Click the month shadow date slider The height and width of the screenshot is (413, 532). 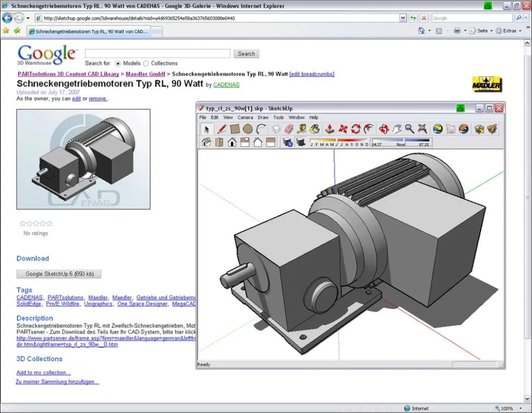339,142
